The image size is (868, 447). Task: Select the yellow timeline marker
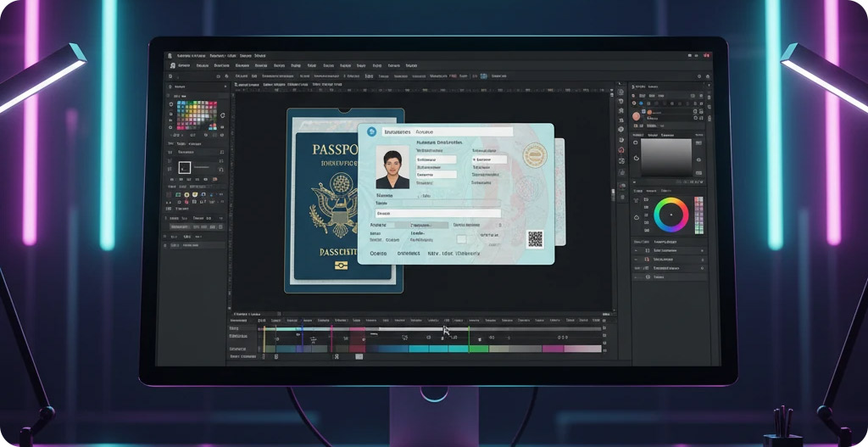pyautogui.click(x=264, y=339)
